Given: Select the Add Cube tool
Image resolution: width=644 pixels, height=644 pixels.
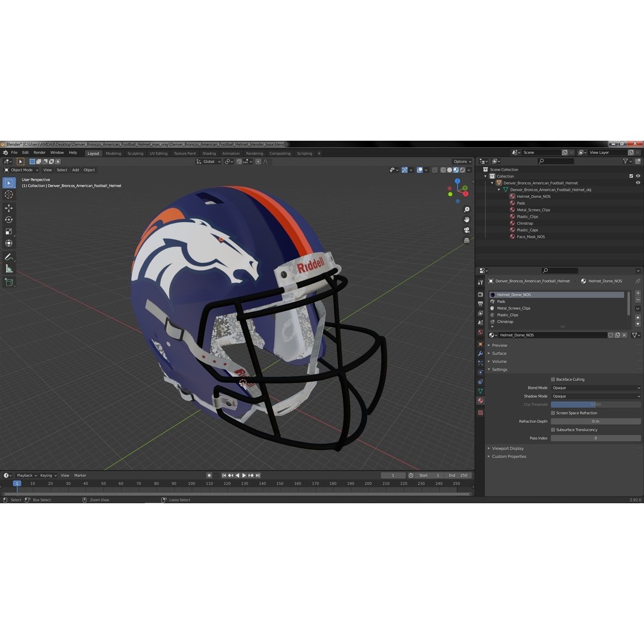Looking at the screenshot, I should tap(8, 282).
